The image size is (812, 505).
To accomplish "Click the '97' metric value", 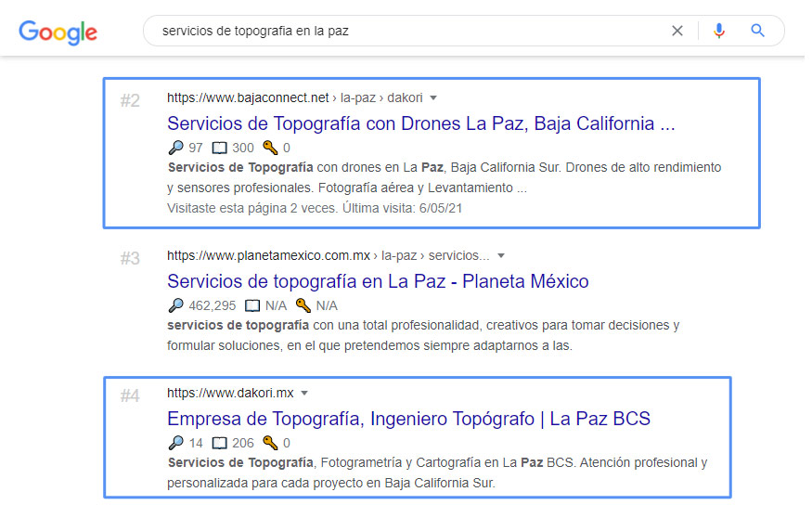I will pyautogui.click(x=196, y=149).
